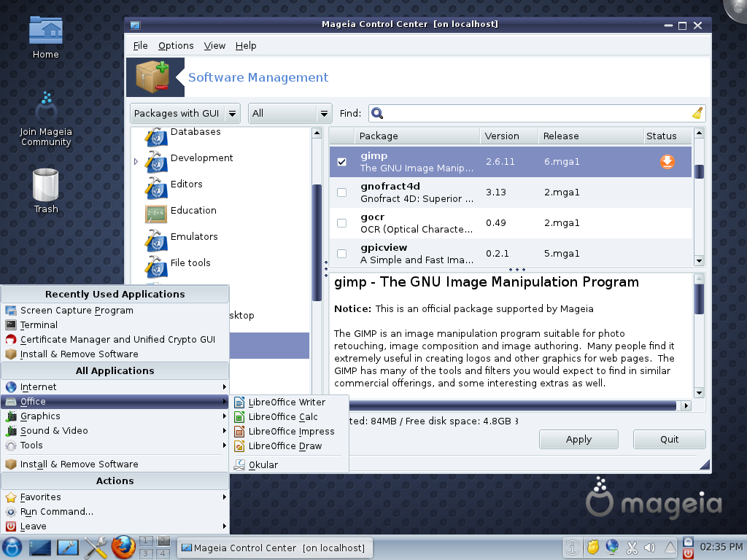Check the gnofract4d package checkbox
747x560 pixels.
click(341, 192)
